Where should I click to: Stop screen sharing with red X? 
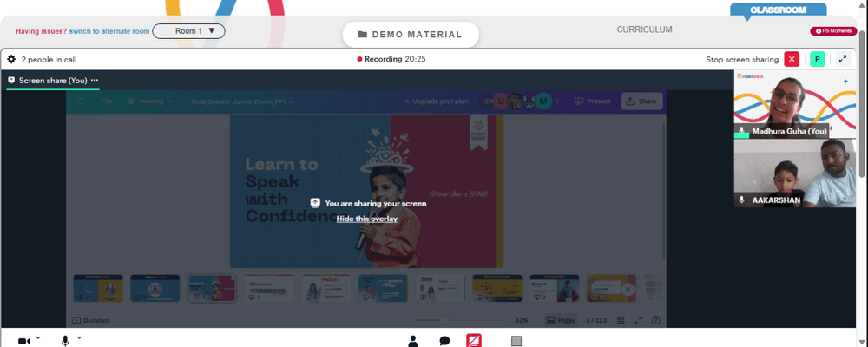[x=792, y=59]
